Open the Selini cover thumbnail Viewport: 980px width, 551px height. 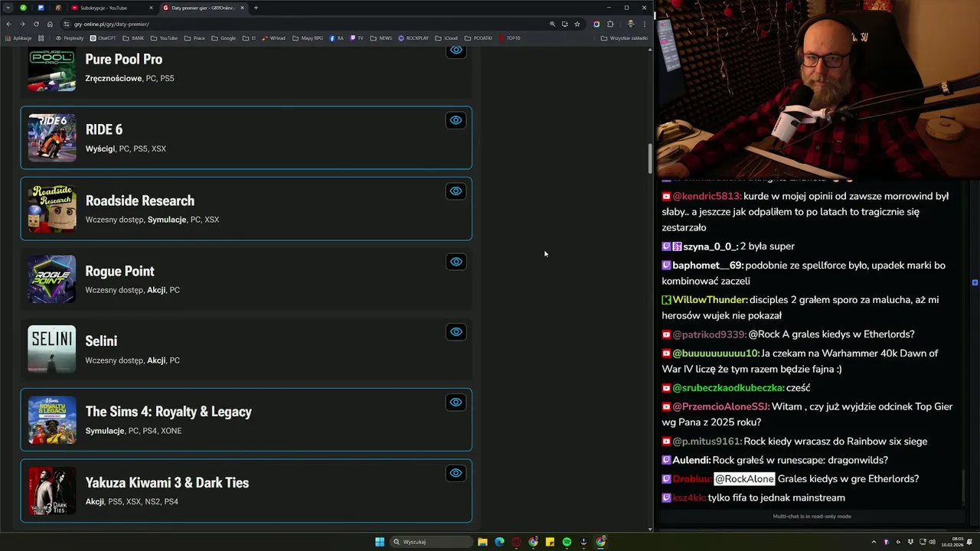click(52, 349)
